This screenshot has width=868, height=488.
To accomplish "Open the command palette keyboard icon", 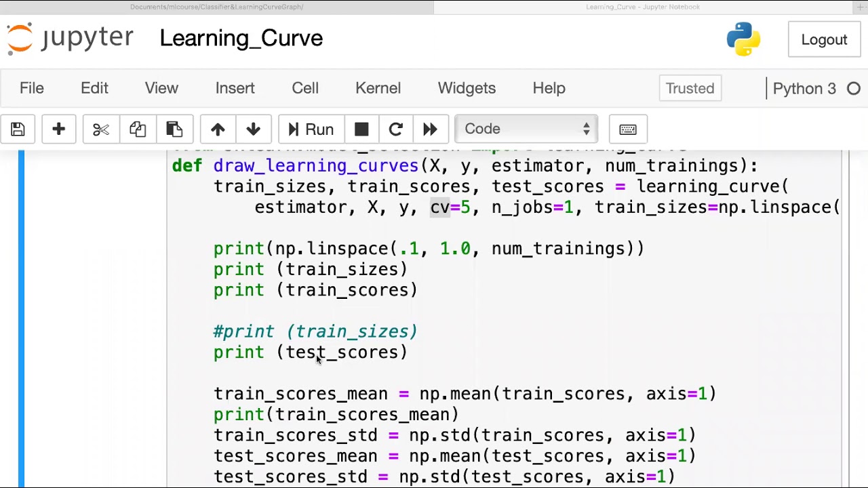I will [628, 129].
